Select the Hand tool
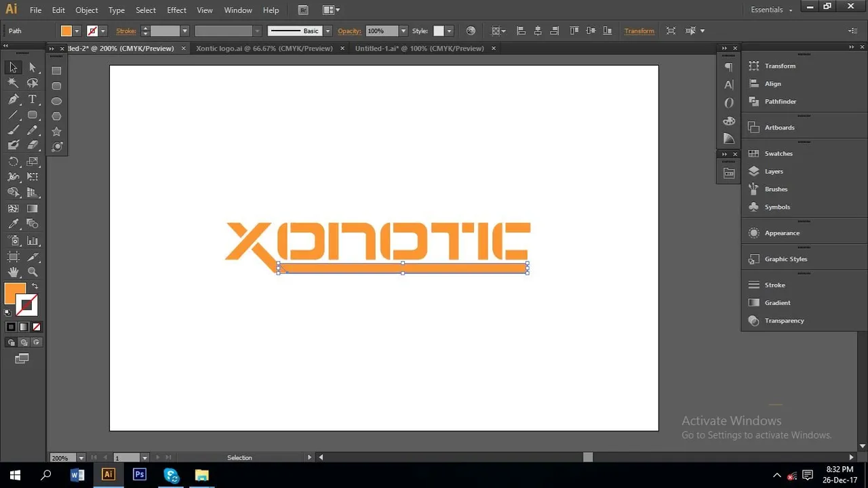This screenshot has width=868, height=488. [13, 272]
